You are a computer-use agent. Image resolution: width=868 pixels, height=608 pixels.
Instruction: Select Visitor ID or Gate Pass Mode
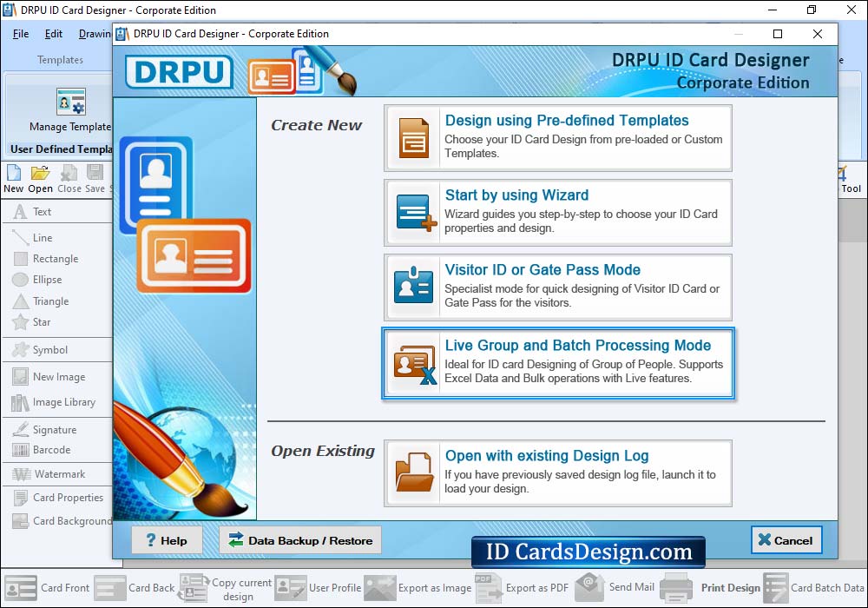[x=558, y=287]
